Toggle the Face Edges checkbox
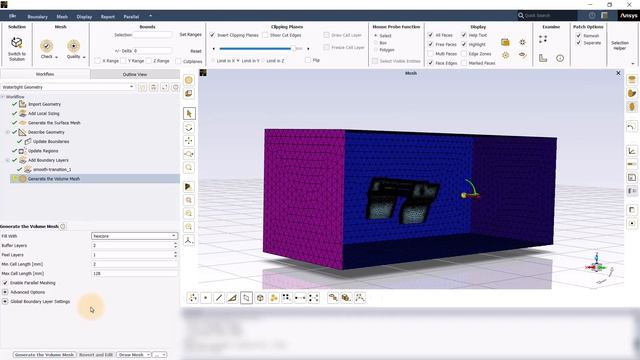 pos(431,63)
